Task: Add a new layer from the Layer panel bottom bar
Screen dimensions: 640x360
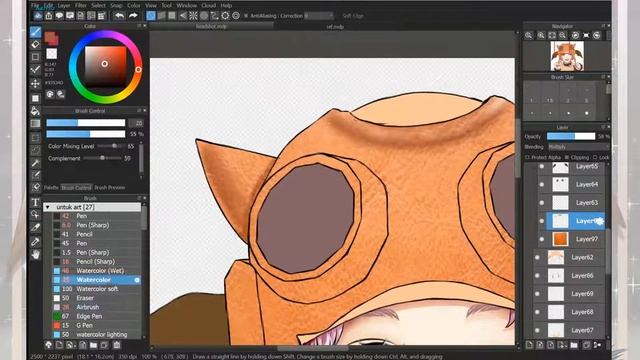Action: coord(529,345)
